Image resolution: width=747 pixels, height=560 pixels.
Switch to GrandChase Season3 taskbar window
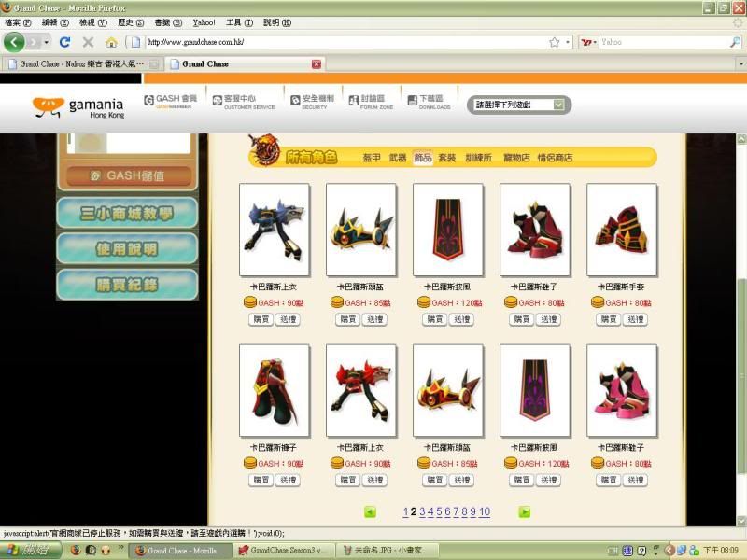coord(284,550)
